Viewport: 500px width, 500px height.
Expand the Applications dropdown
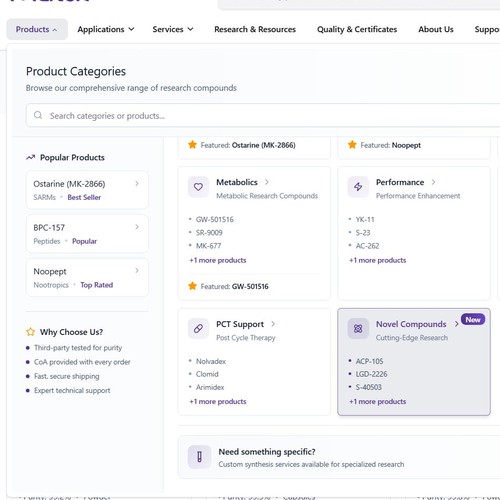pyautogui.click(x=106, y=29)
